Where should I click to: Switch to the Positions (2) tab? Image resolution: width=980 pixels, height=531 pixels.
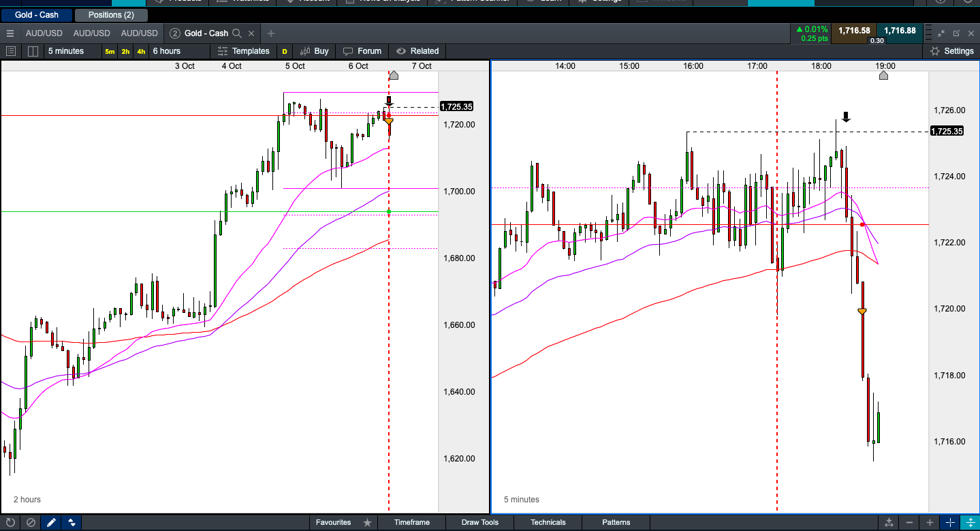(111, 15)
